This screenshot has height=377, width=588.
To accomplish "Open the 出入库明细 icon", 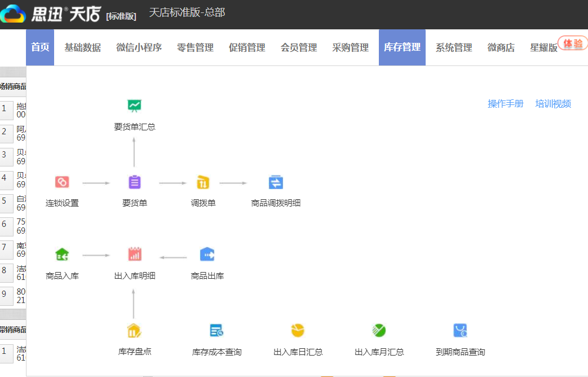I will tap(134, 253).
